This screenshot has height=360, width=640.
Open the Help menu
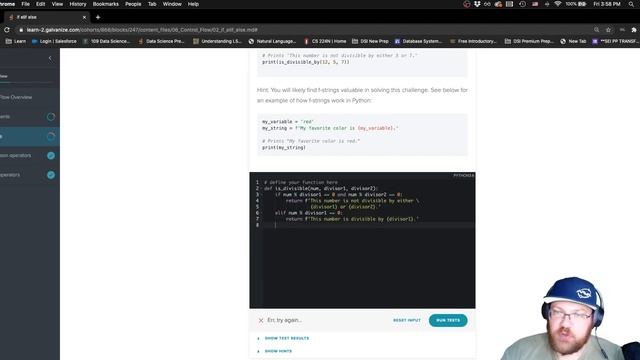193,4
